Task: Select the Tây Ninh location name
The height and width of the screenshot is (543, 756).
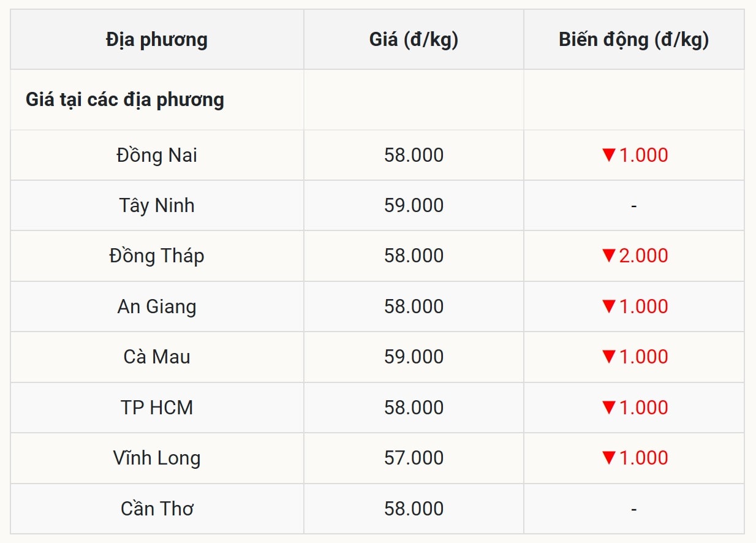Action: pyautogui.click(x=157, y=205)
